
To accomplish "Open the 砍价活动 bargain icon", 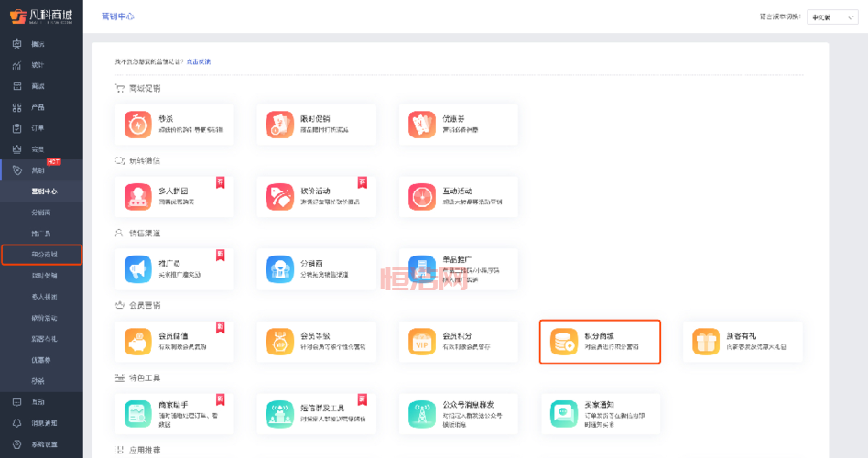I will 278,197.
